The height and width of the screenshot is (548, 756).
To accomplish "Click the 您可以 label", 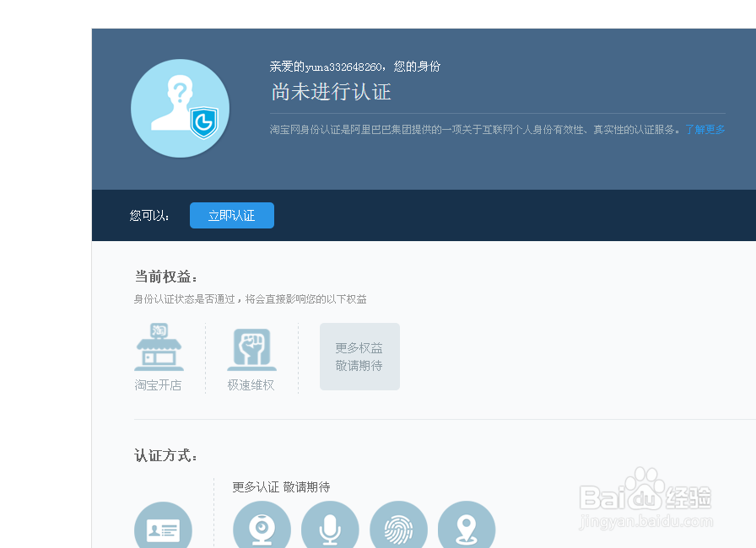I will pos(149,216).
